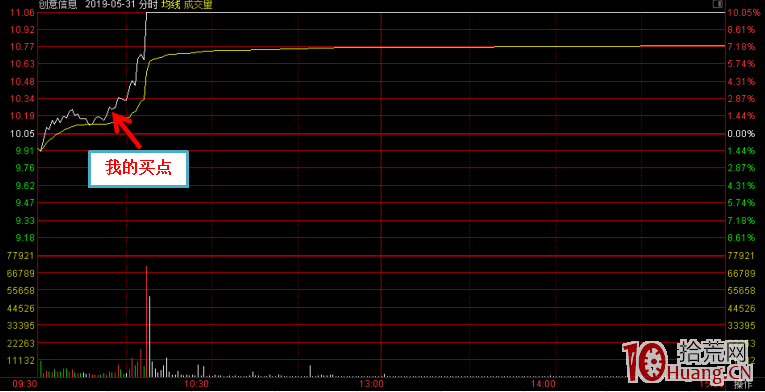
Task: Click the 10.48 price label
Action: pos(23,82)
